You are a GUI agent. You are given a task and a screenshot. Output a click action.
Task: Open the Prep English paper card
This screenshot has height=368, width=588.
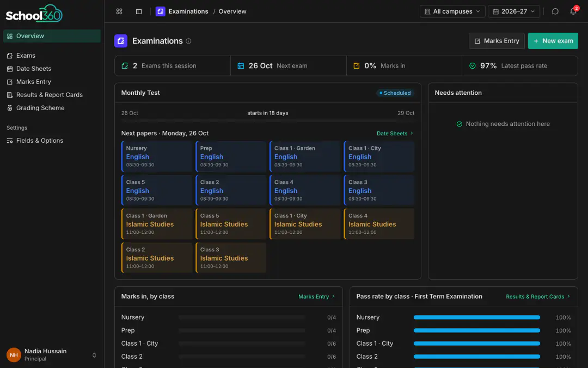231,156
